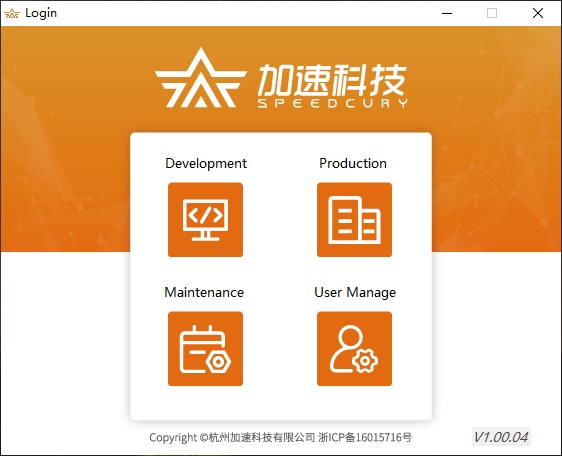
Task: Open the User Manage person-gear icon
Action: point(354,348)
